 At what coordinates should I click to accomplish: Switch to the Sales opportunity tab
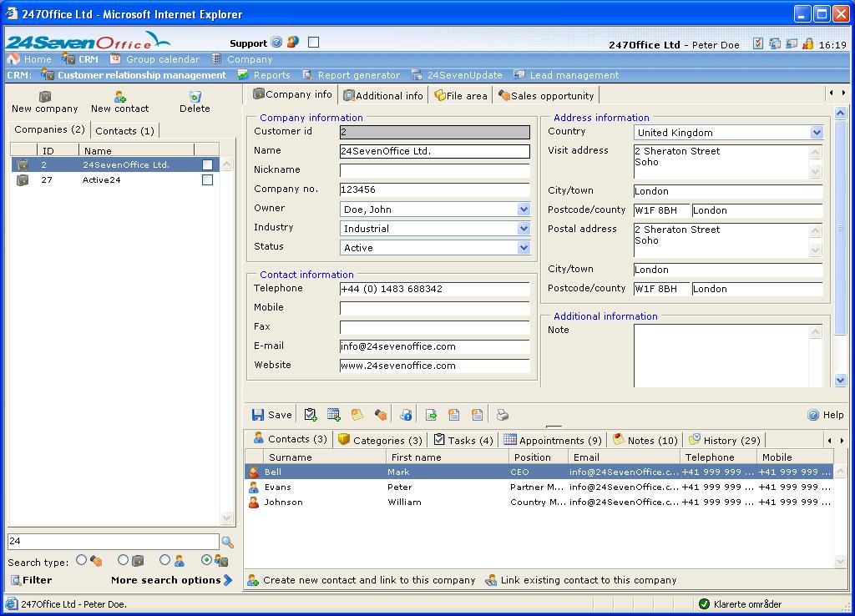pyautogui.click(x=546, y=96)
